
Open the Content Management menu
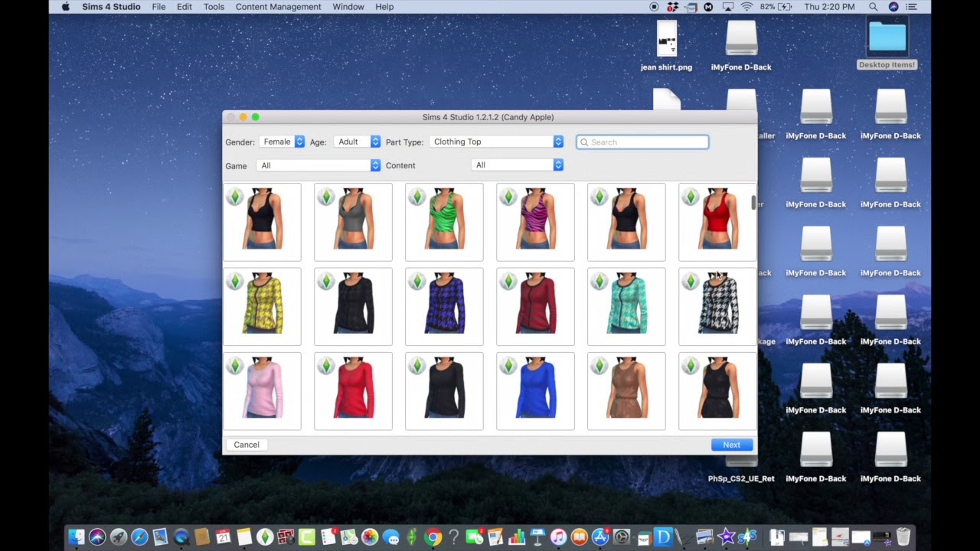tap(278, 7)
